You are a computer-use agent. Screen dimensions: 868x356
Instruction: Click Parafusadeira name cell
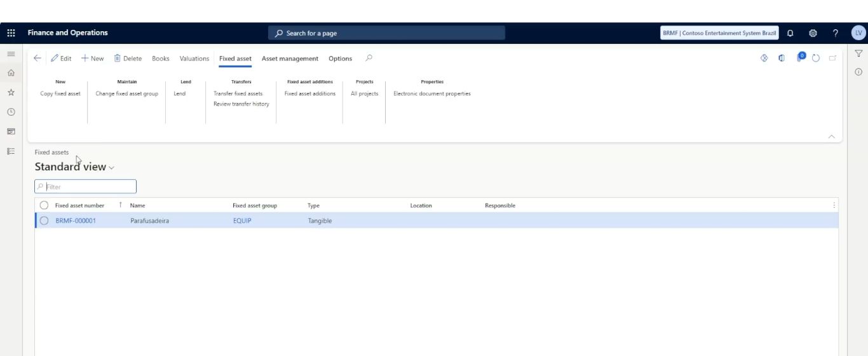tap(149, 221)
